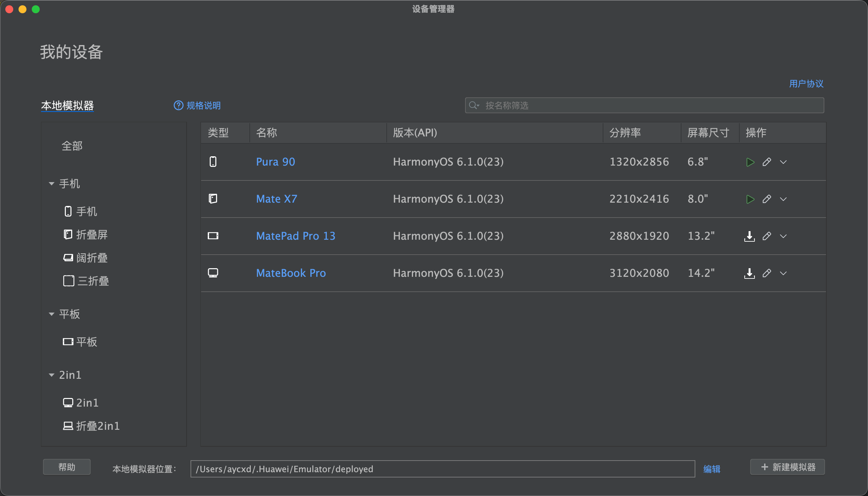Click the local emulator location path field

tap(443, 469)
